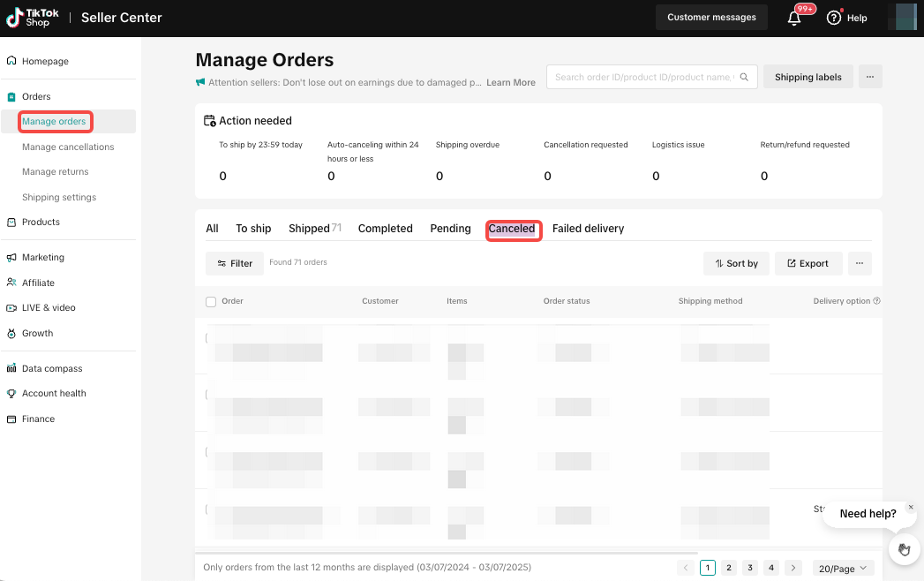Switch to the Canceled tab
This screenshot has width=924, height=581.
512,229
